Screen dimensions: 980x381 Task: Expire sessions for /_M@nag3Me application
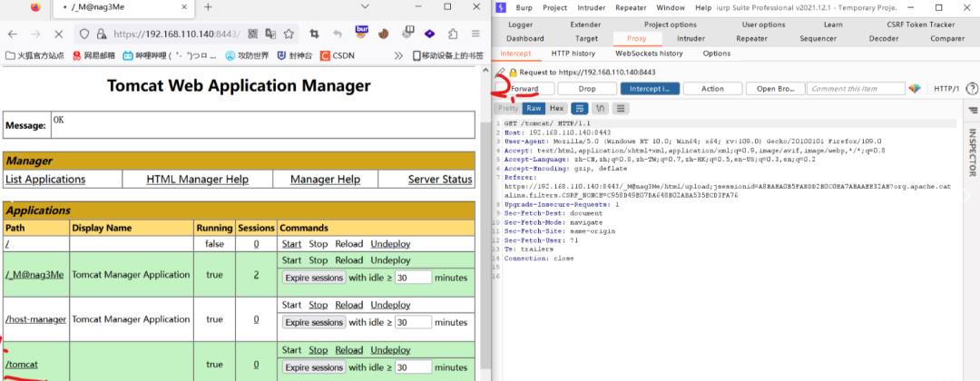click(x=314, y=278)
